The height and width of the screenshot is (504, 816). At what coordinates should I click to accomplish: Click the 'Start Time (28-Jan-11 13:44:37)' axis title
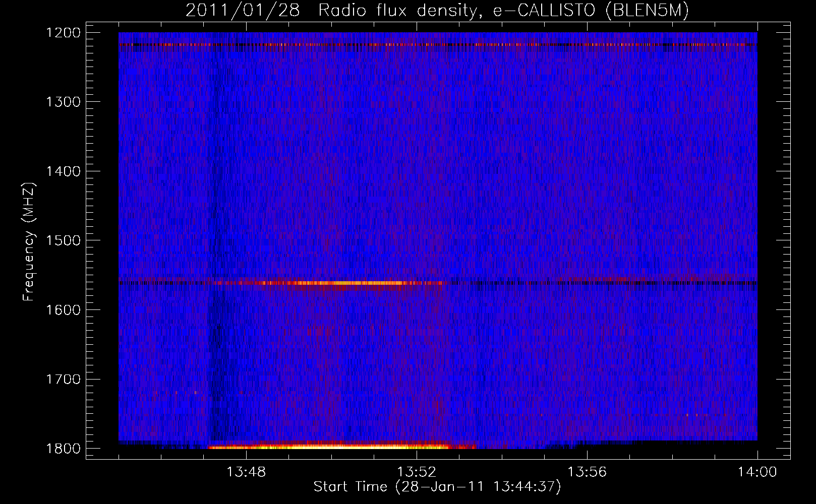click(x=437, y=487)
